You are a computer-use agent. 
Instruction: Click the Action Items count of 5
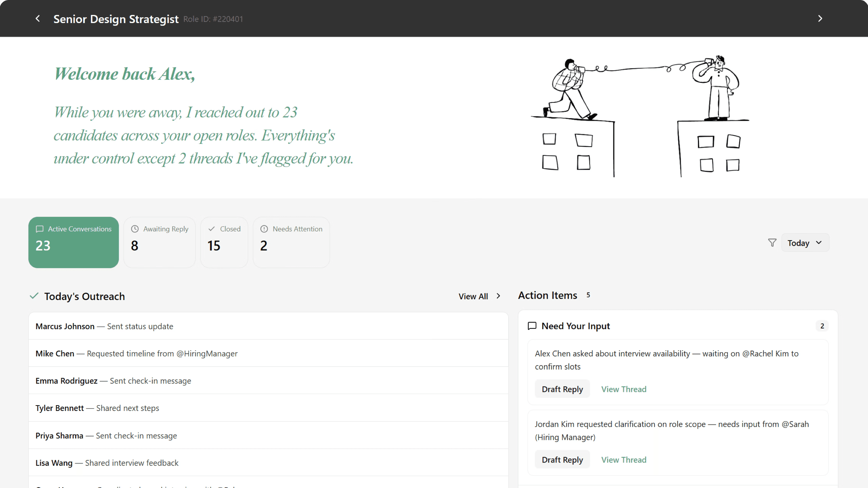pyautogui.click(x=588, y=295)
